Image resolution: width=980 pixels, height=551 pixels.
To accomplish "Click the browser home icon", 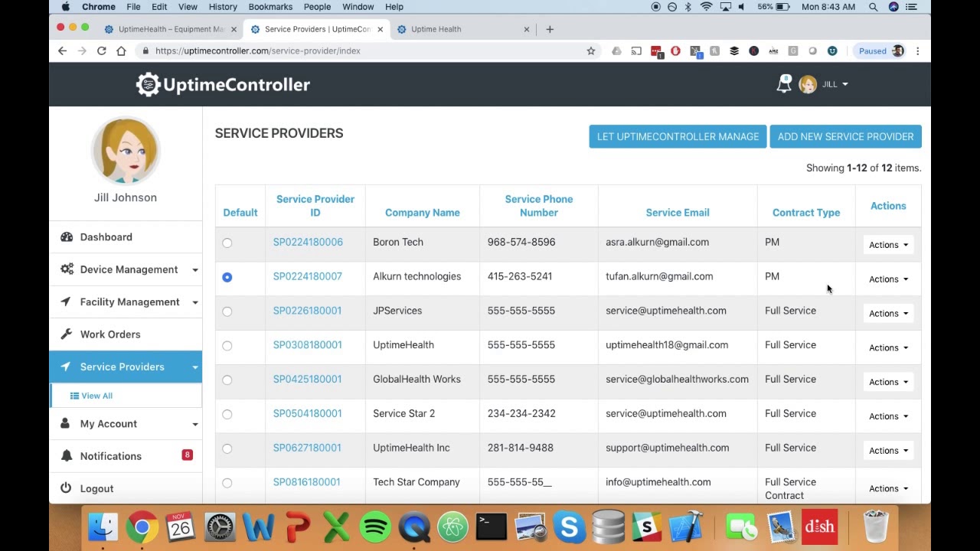I will (121, 51).
